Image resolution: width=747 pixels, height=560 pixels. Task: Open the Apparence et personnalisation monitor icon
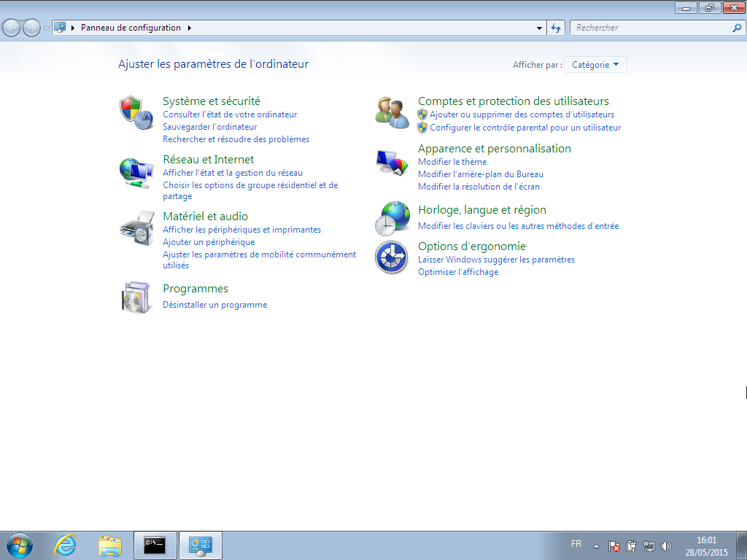pos(392,163)
